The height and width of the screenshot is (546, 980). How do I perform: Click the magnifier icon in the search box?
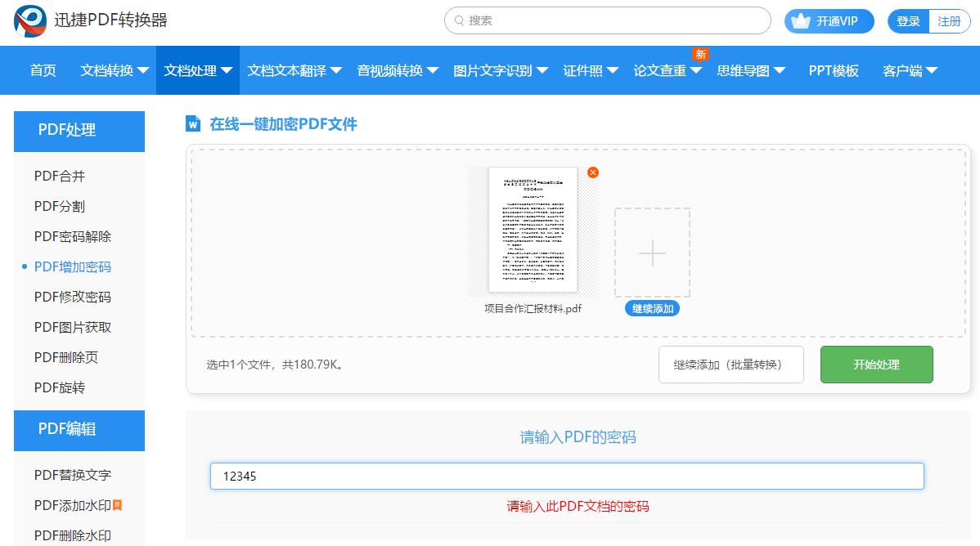tap(458, 20)
